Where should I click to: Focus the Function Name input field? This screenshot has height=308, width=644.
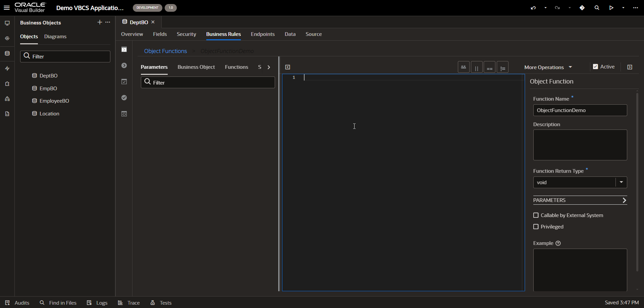580,110
